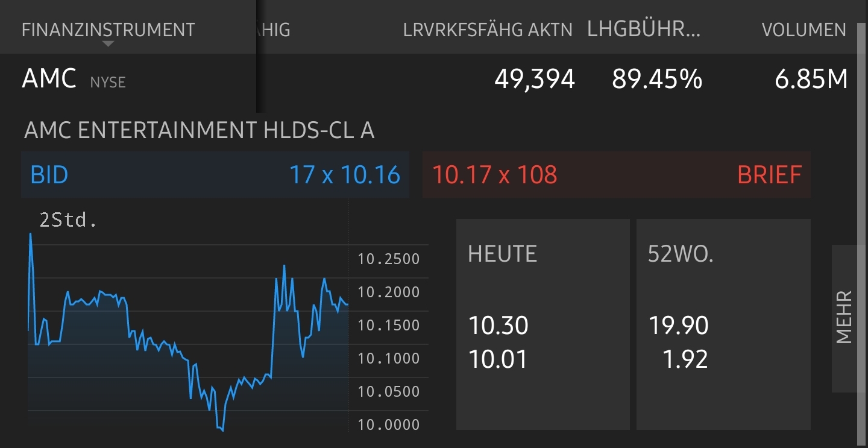Click the NYSE exchange label
The width and height of the screenshot is (868, 448).
108,83
